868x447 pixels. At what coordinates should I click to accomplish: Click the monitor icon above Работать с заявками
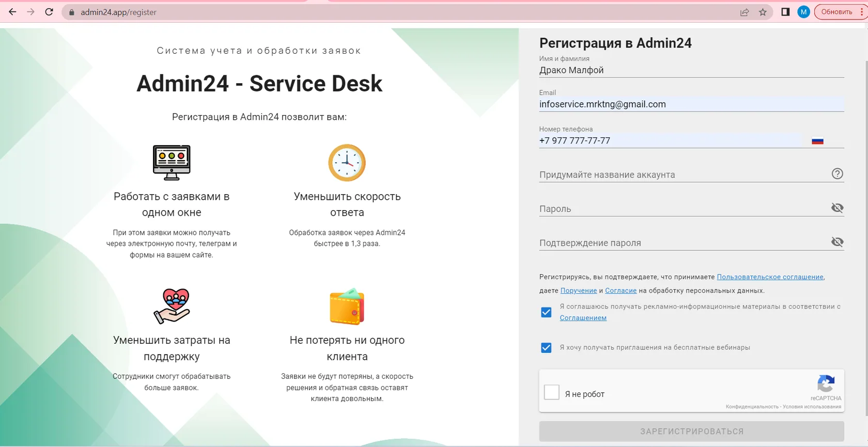point(172,163)
